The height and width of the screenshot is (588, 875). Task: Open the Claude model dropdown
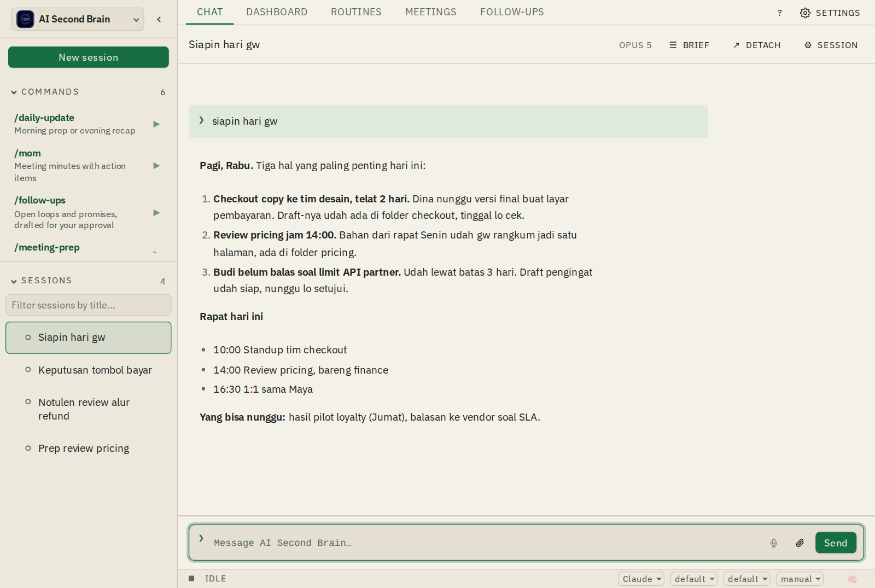click(641, 579)
